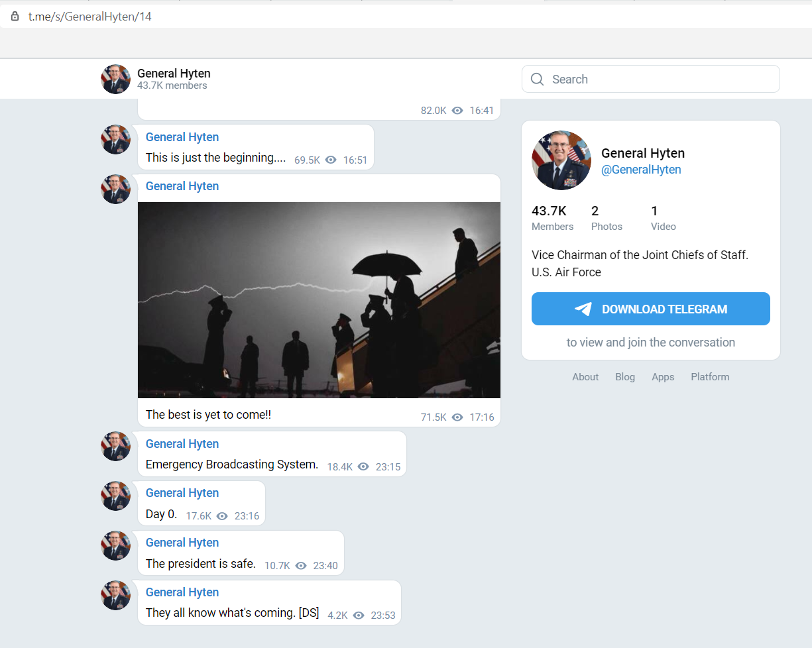This screenshot has height=648, width=812.
Task: Click the URL t.me/s/GeneralHyten/14
Action: click(x=89, y=17)
